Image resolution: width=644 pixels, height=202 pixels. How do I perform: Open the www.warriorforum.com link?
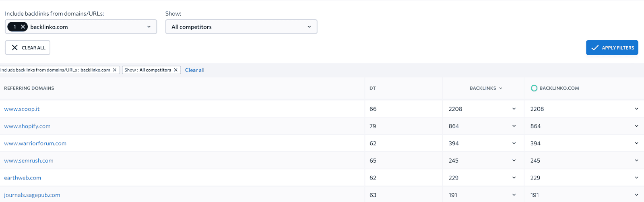click(35, 143)
